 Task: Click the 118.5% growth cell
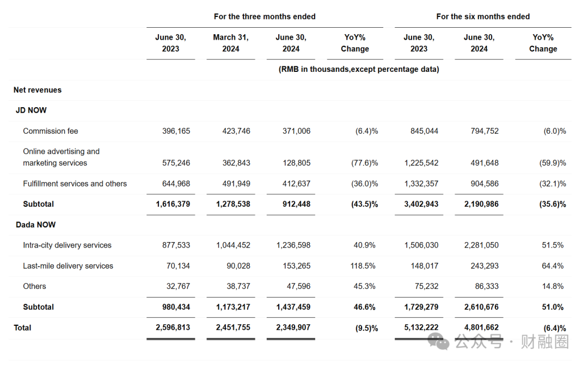pyautogui.click(x=363, y=265)
